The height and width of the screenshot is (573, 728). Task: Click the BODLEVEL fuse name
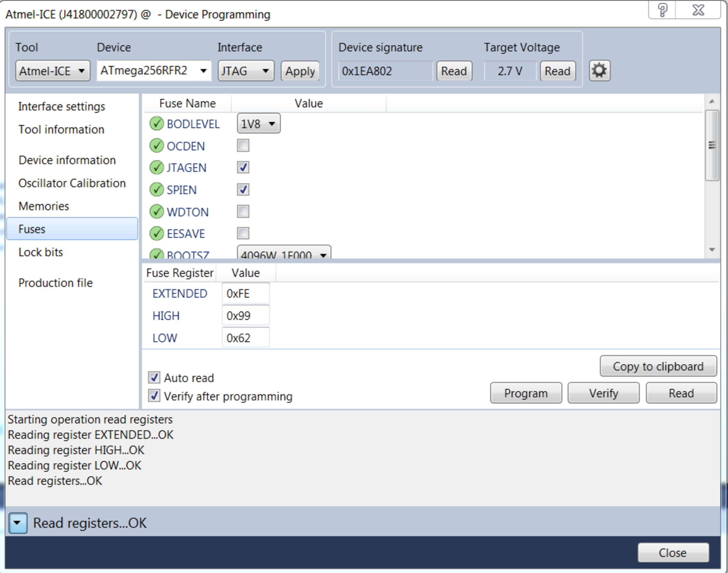tap(193, 124)
